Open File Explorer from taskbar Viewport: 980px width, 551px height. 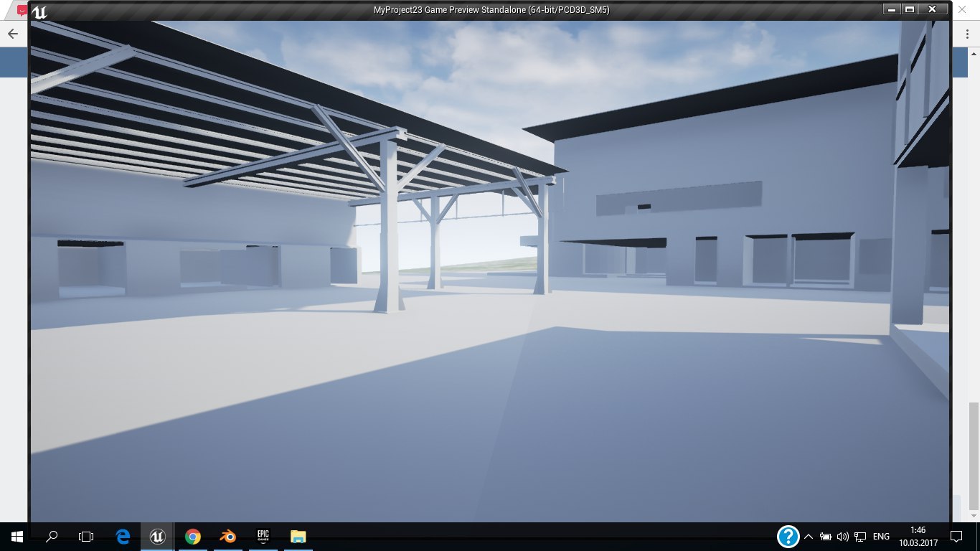298,536
